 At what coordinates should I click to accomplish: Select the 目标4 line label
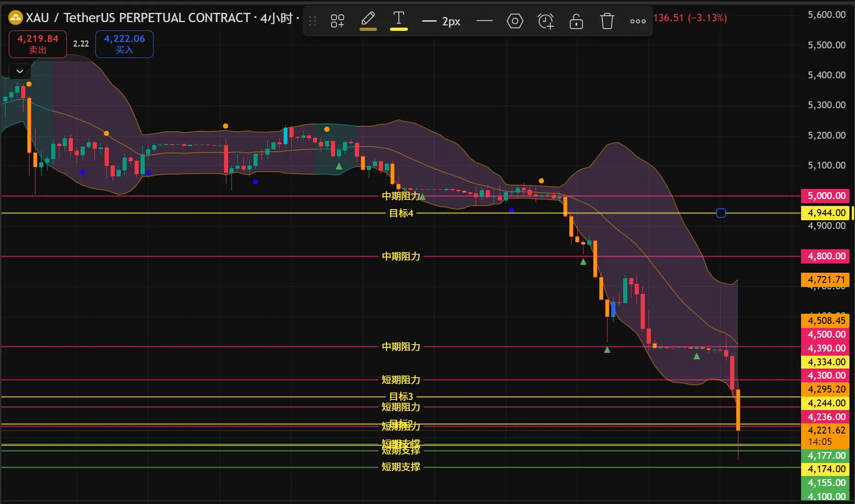click(x=401, y=213)
